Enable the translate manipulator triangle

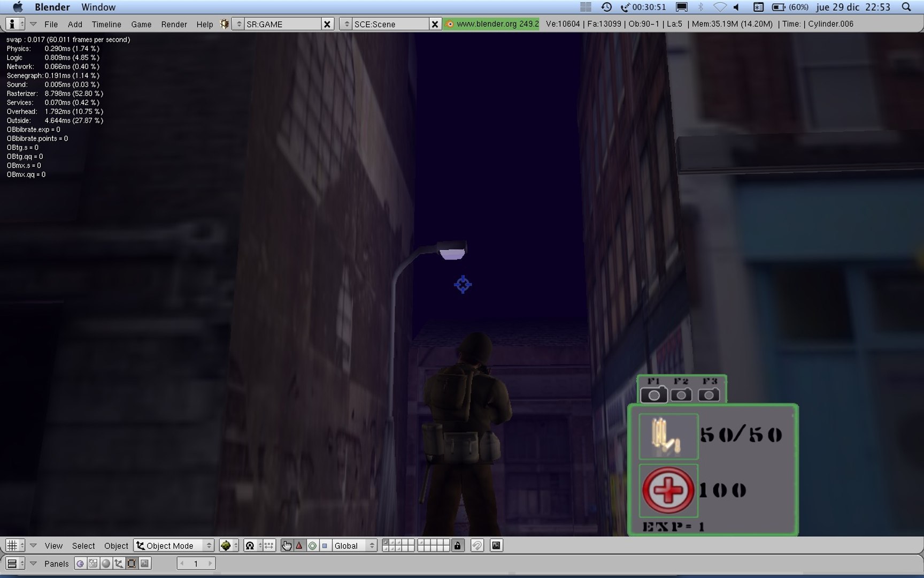click(299, 545)
